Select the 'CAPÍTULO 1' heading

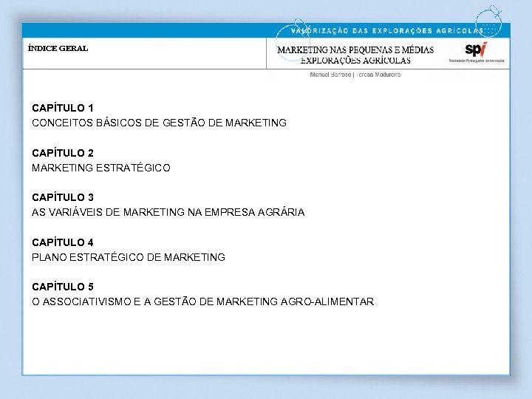coord(62,108)
